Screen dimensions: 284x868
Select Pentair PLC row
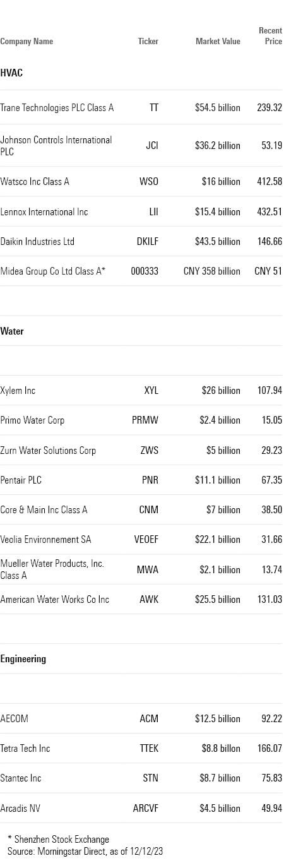pyautogui.click(x=141, y=480)
